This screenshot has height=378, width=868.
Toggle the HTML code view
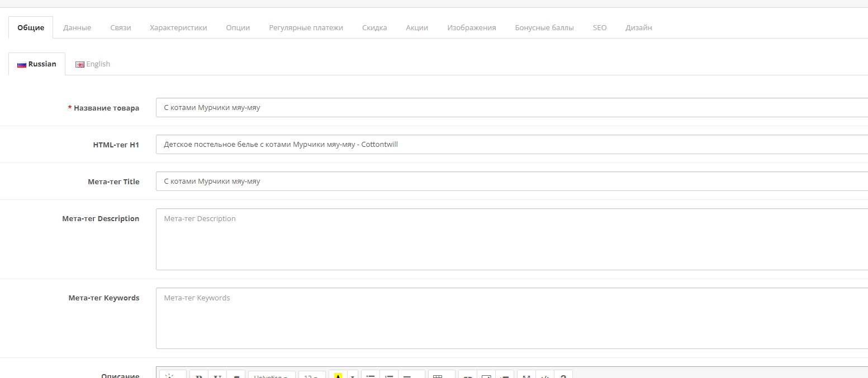tap(545, 376)
